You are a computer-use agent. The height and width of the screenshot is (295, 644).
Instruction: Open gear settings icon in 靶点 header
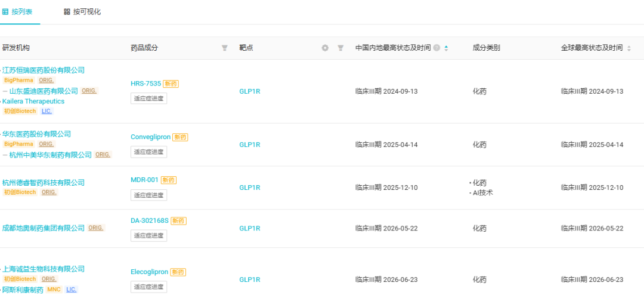point(325,48)
